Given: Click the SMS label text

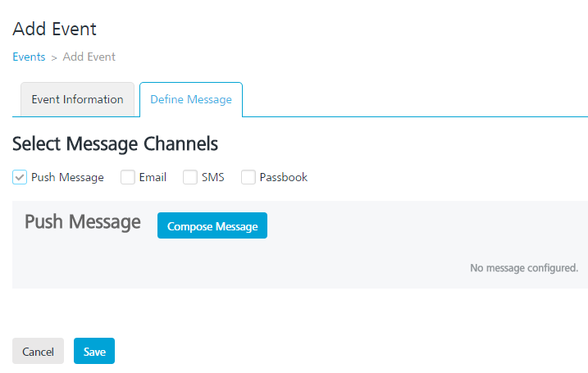Looking at the screenshot, I should (213, 177).
